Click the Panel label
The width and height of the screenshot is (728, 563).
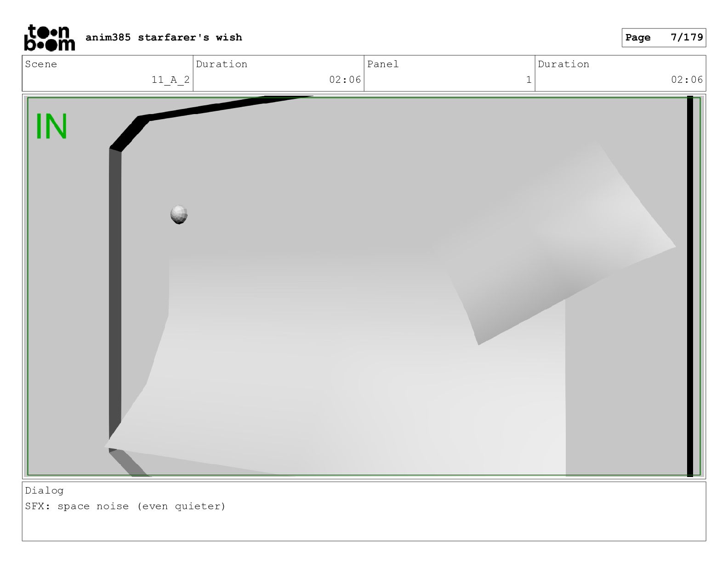[x=383, y=64]
